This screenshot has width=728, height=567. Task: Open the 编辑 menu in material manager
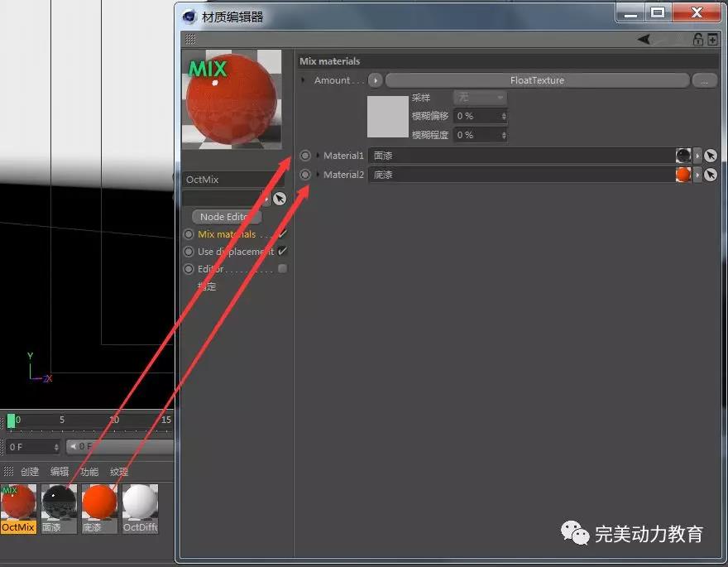tap(60, 472)
